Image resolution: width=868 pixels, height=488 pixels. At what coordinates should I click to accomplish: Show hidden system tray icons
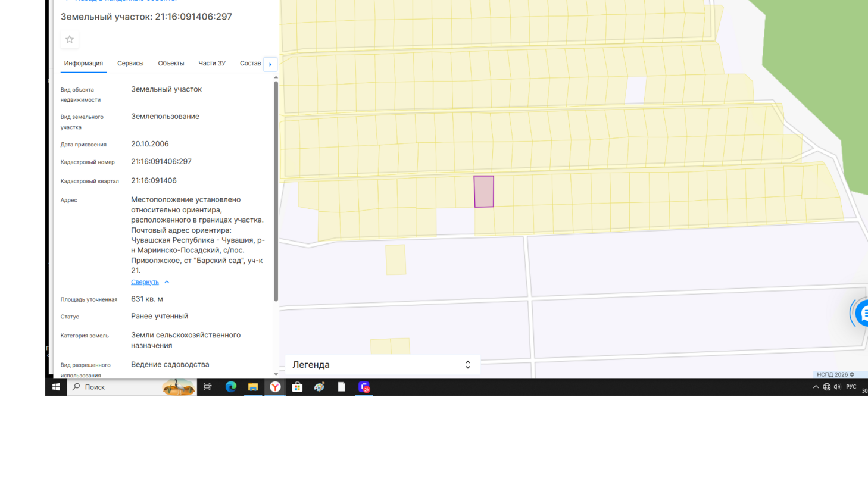816,387
